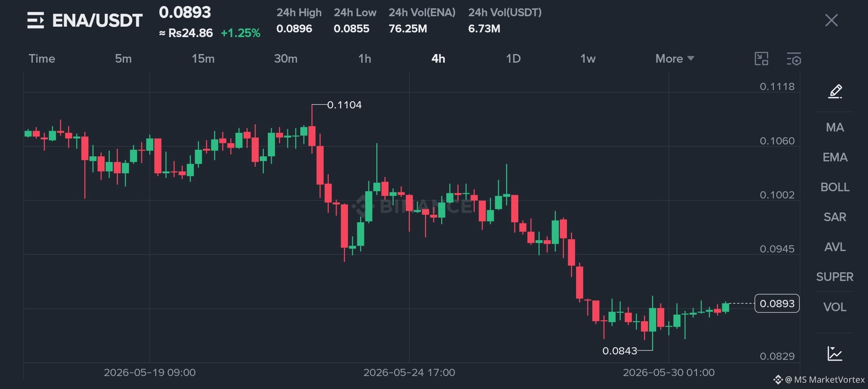Toggle the EMA indicator
This screenshot has height=389, width=868.
[x=835, y=157]
